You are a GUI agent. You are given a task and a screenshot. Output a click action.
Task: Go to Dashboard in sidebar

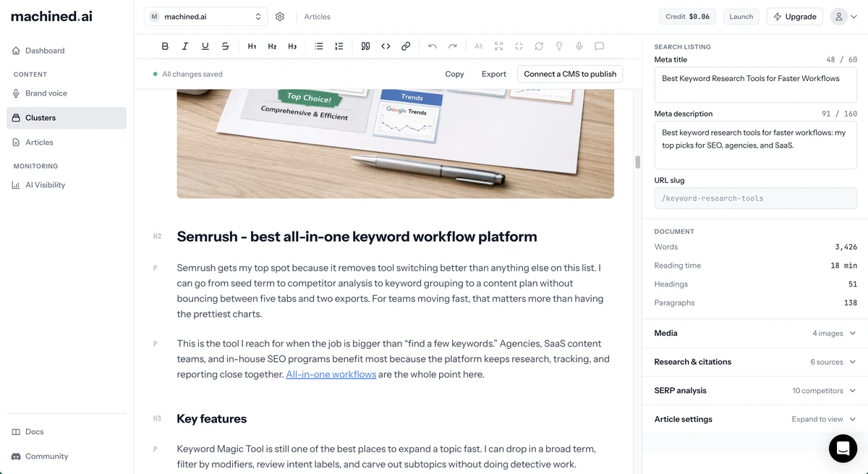pos(67,51)
